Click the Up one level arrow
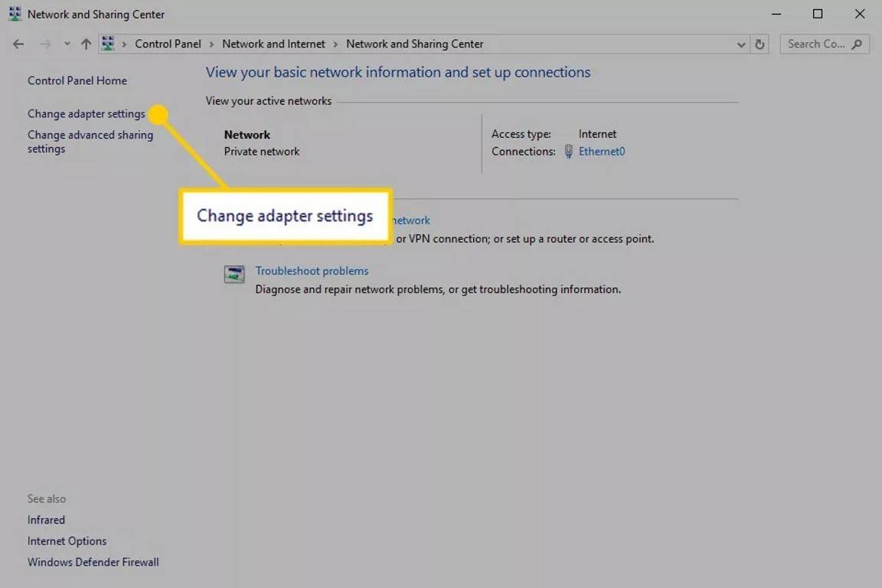Image resolution: width=882 pixels, height=588 pixels. click(x=86, y=44)
